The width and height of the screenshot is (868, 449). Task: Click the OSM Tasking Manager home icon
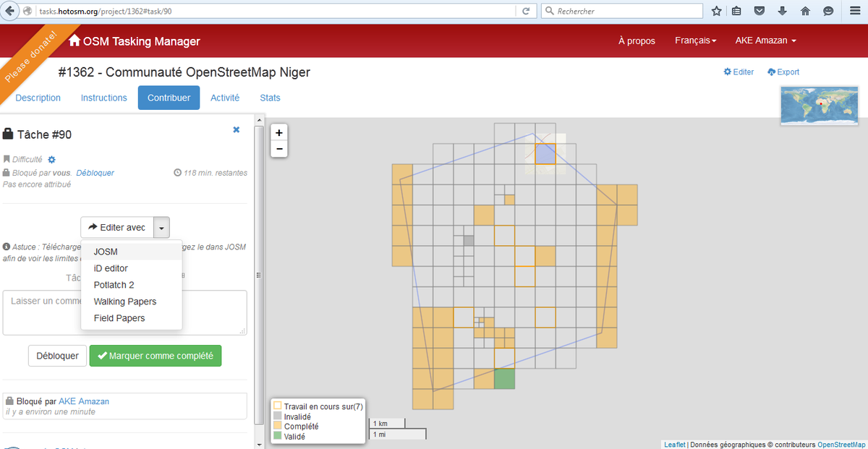coord(75,41)
